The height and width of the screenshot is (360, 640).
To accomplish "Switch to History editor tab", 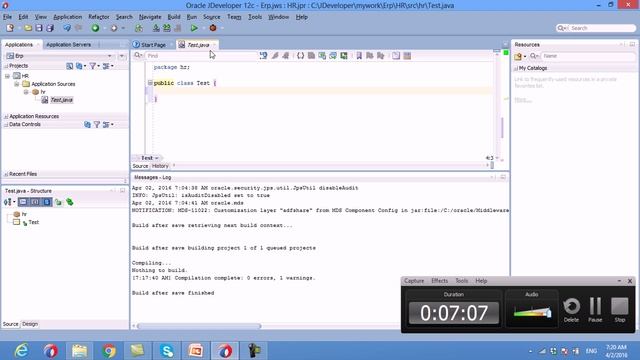I will tap(160, 166).
